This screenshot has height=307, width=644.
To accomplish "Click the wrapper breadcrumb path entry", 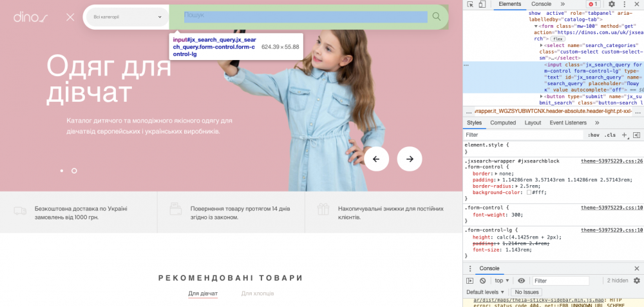I will pyautogui.click(x=553, y=112).
